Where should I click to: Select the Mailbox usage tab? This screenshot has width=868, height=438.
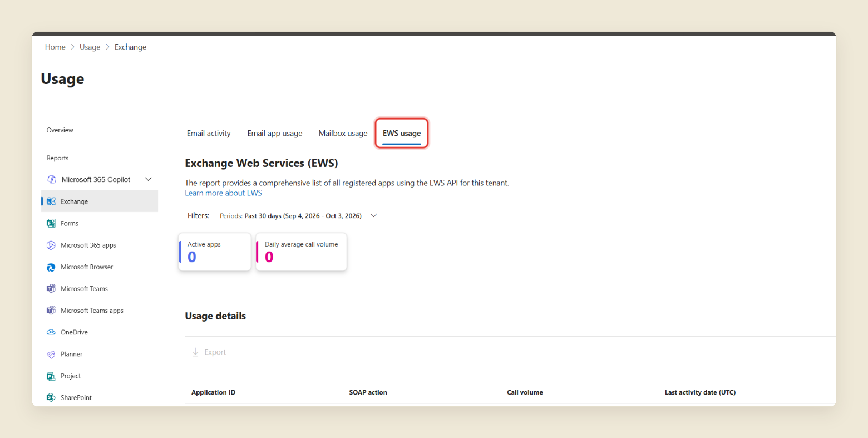pos(343,133)
